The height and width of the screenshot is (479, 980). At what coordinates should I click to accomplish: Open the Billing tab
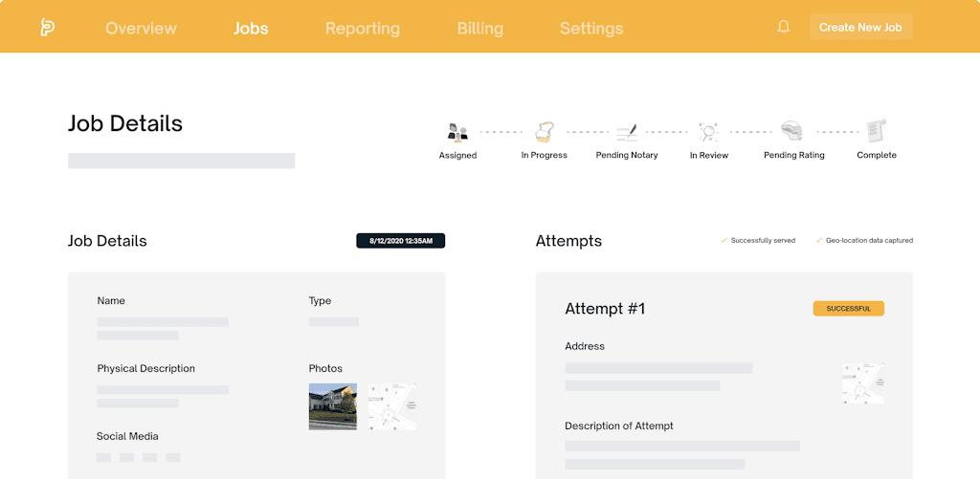click(x=479, y=28)
